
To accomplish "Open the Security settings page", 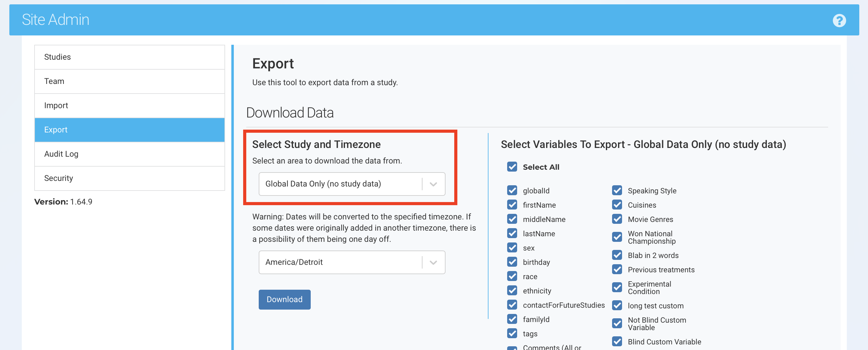I will [130, 178].
